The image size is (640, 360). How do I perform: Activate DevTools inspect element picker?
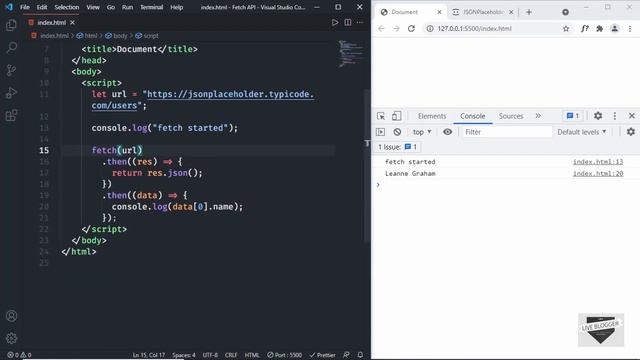point(381,116)
